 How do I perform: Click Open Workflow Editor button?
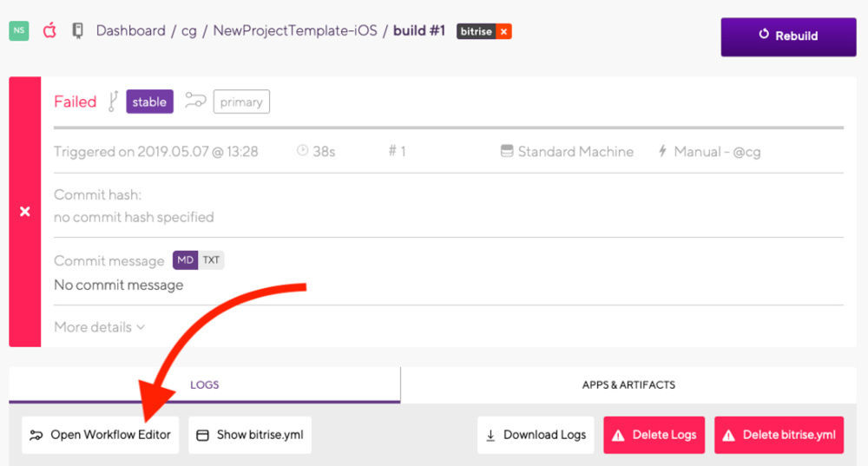coord(100,435)
